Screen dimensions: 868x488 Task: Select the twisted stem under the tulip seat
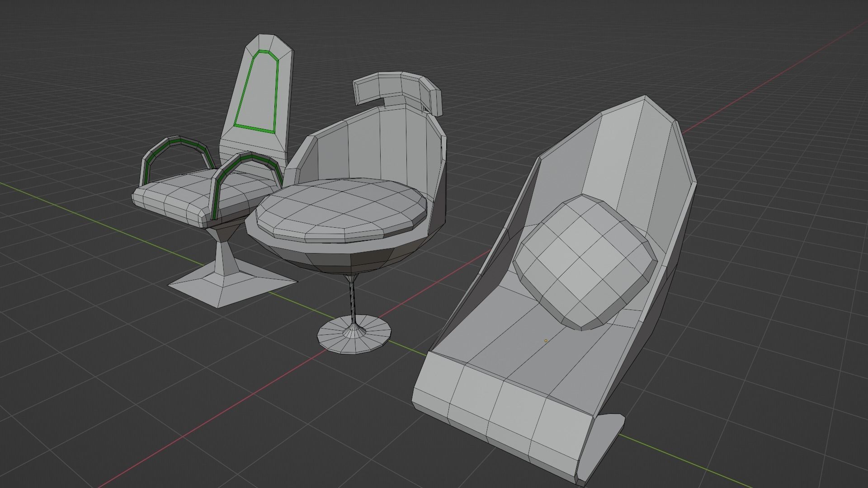(x=352, y=298)
